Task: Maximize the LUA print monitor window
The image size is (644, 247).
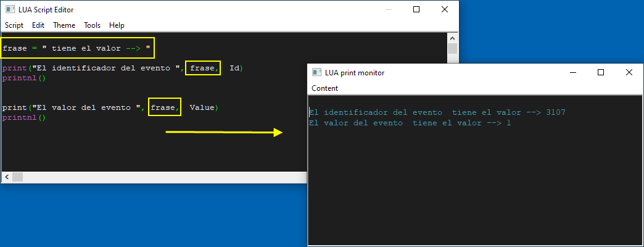Action: [600, 72]
